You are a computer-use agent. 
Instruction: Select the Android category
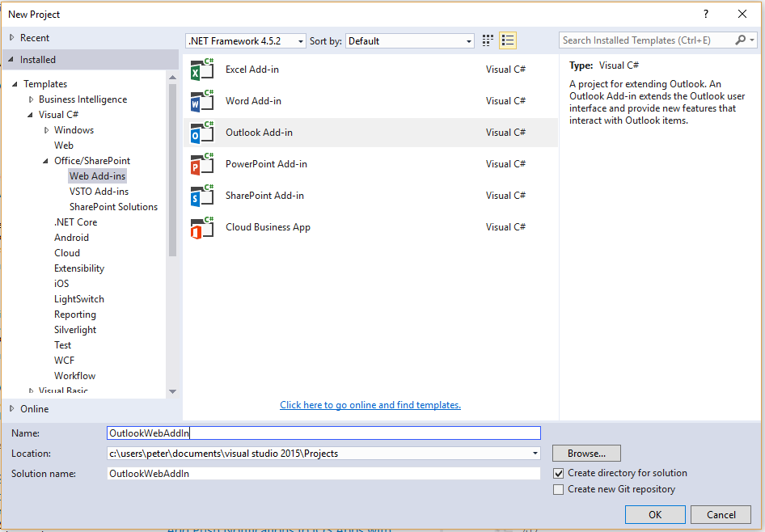pyautogui.click(x=71, y=238)
